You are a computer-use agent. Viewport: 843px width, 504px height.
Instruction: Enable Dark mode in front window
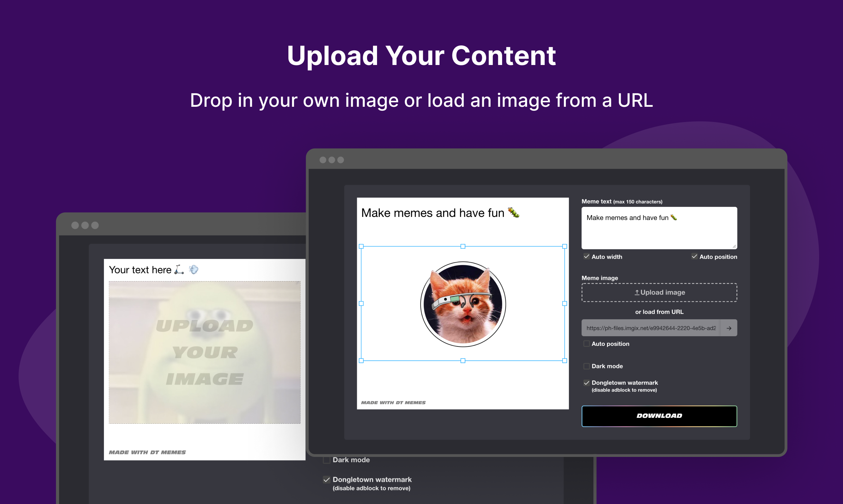586,366
